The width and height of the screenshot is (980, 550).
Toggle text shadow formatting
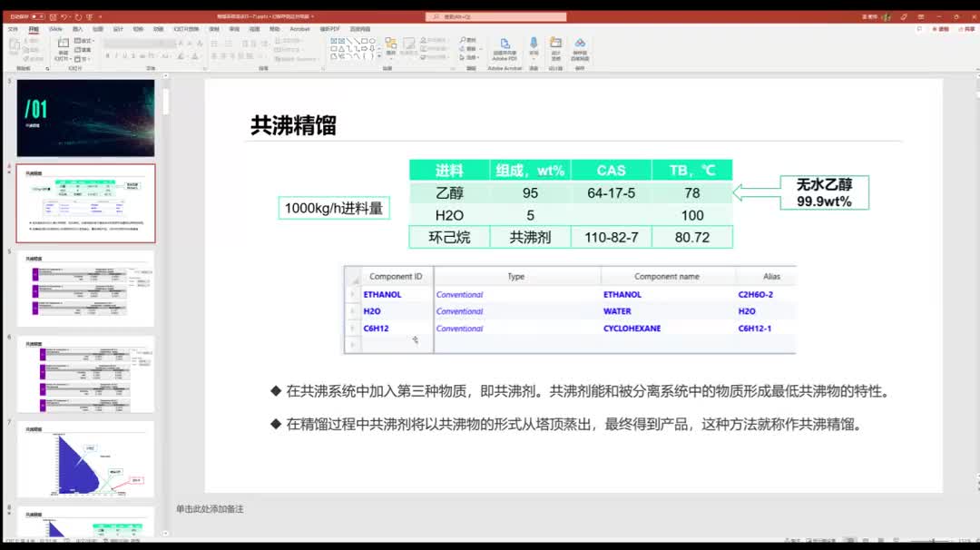[133, 56]
